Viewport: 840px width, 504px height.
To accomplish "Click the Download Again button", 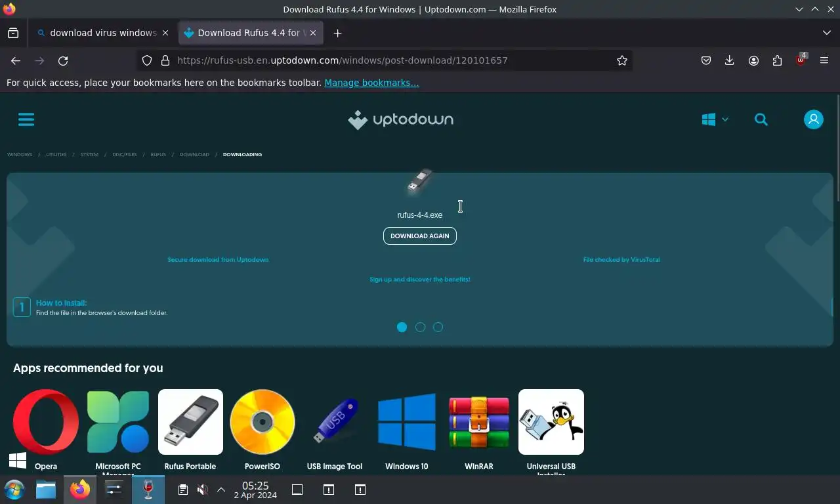I will (420, 236).
